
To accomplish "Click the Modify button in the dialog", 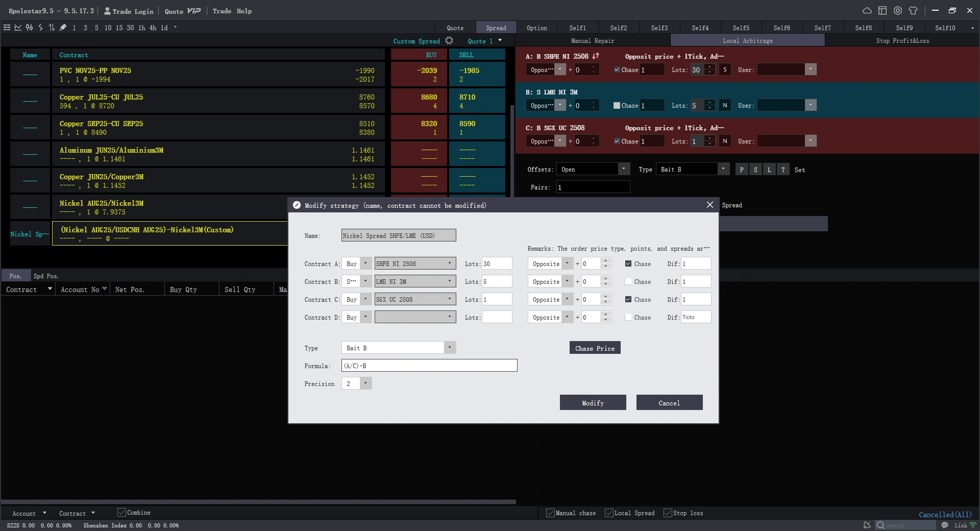I will (593, 402).
